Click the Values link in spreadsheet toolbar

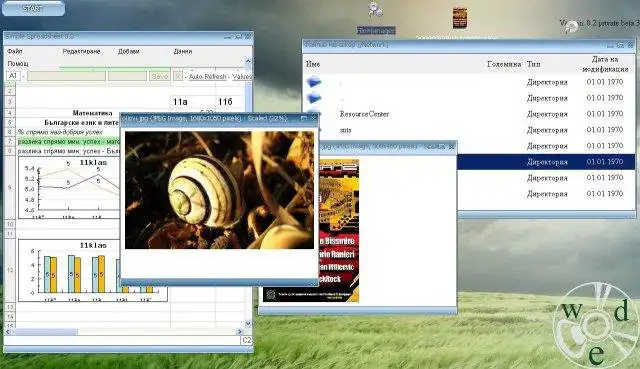[242, 76]
